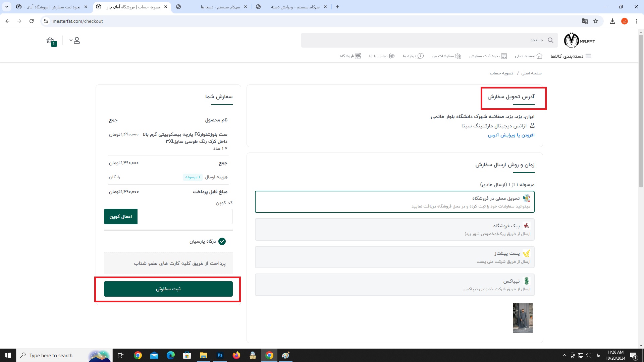Click the search magnifier icon
644x362 pixels.
tap(550, 40)
